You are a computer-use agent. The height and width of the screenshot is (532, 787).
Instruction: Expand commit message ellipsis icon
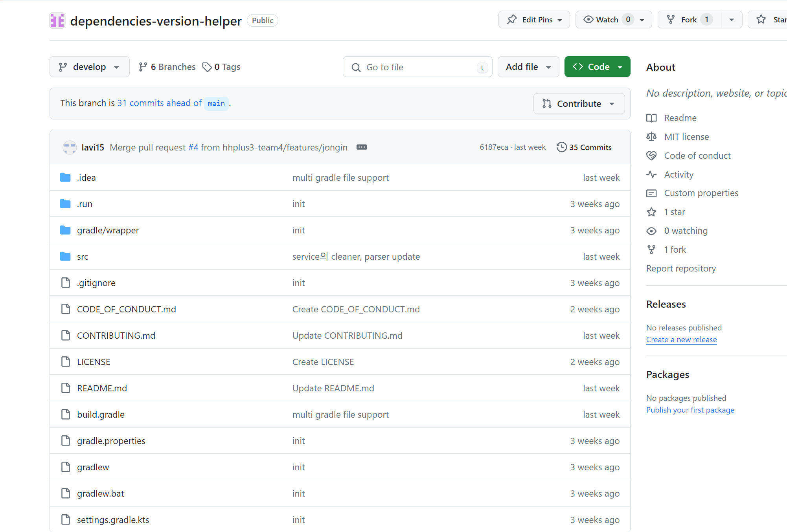point(361,147)
